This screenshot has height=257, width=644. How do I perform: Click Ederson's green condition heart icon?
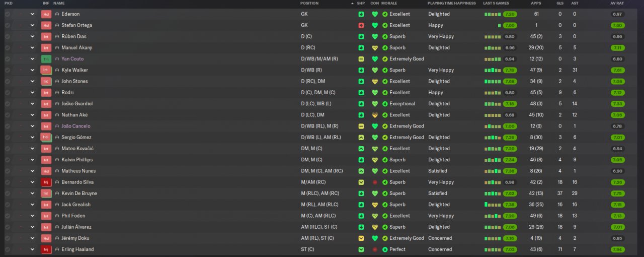[374, 14]
